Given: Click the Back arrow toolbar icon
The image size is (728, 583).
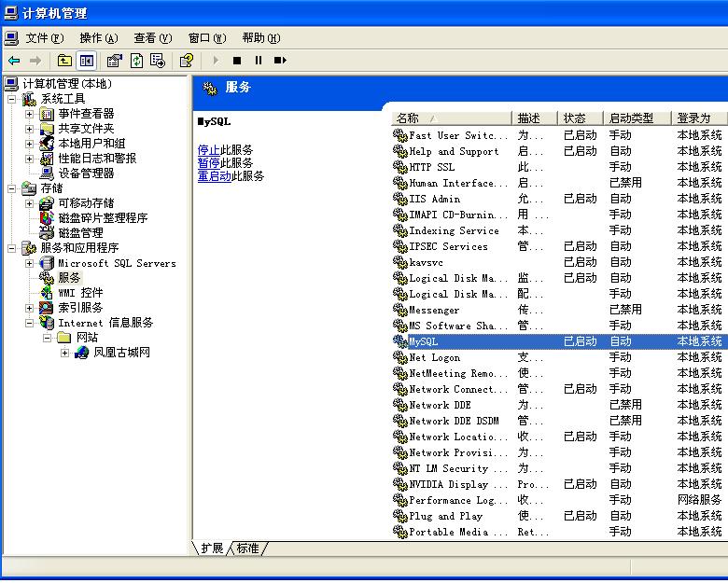Looking at the screenshot, I should (x=14, y=61).
